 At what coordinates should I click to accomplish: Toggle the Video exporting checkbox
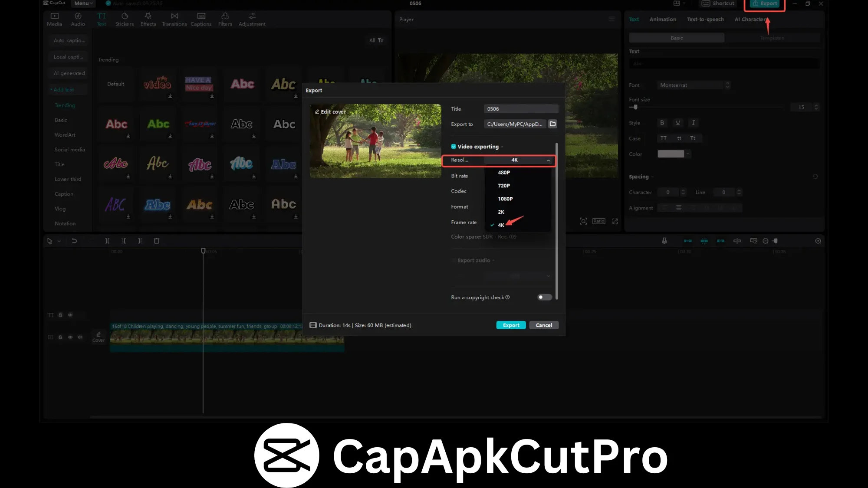454,147
